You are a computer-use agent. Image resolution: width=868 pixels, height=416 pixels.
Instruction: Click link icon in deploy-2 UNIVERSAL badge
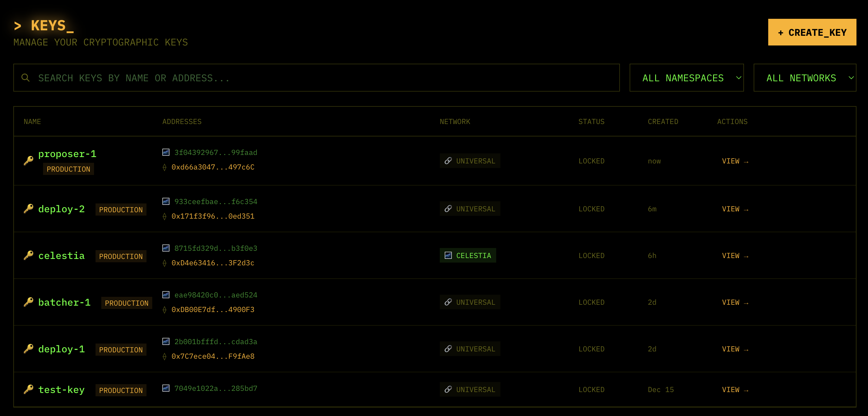click(x=448, y=209)
